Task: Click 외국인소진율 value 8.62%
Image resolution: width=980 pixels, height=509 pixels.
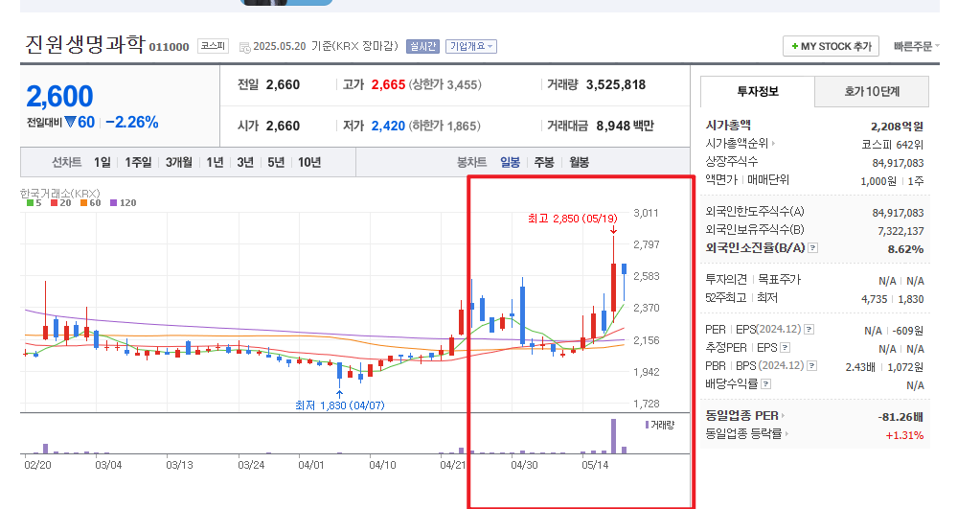Action: pyautogui.click(x=905, y=249)
